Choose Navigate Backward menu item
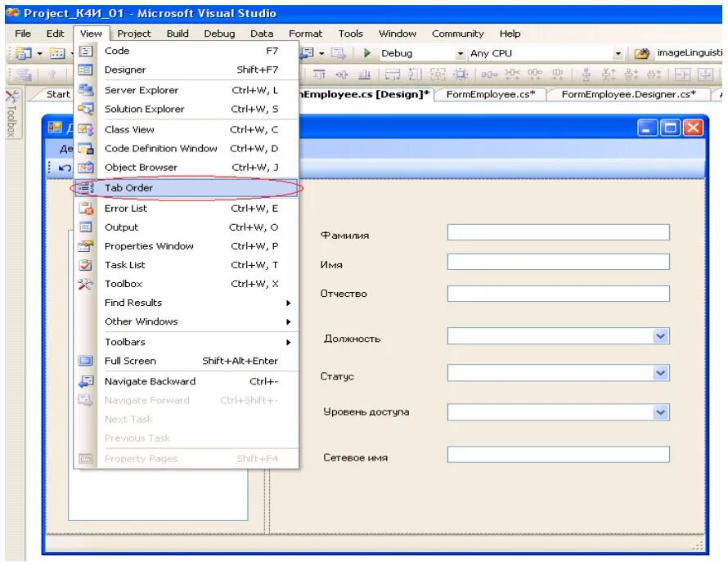This screenshot has width=728, height=566. tap(186, 382)
